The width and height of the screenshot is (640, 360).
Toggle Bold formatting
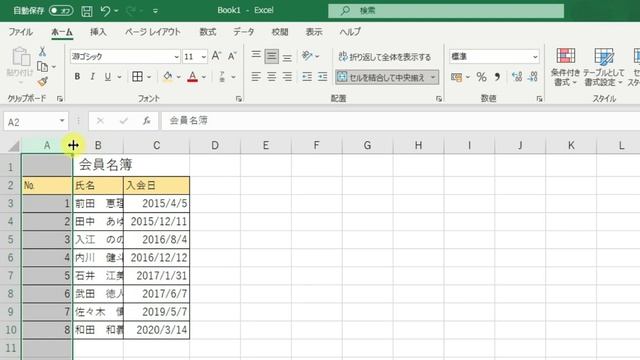pos(77,77)
